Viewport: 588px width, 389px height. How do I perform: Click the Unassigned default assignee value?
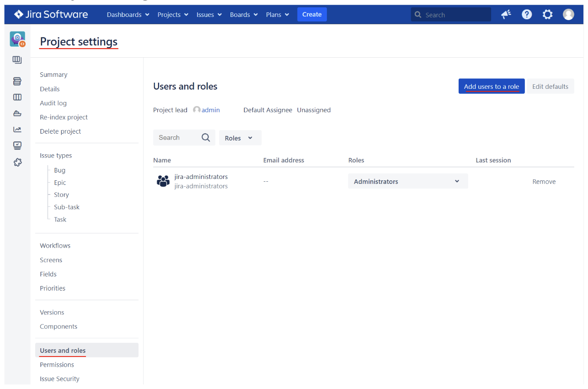point(314,110)
